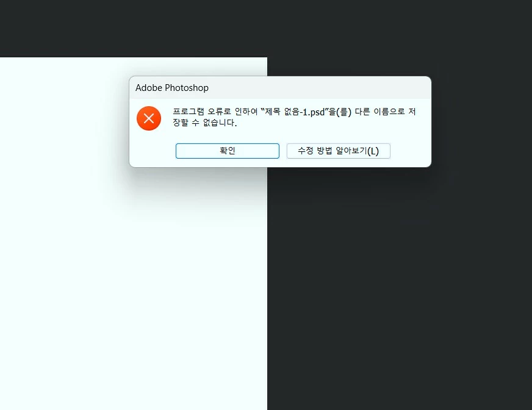
Task: Click the "Adobe" word in dialog title
Action: (x=149, y=88)
